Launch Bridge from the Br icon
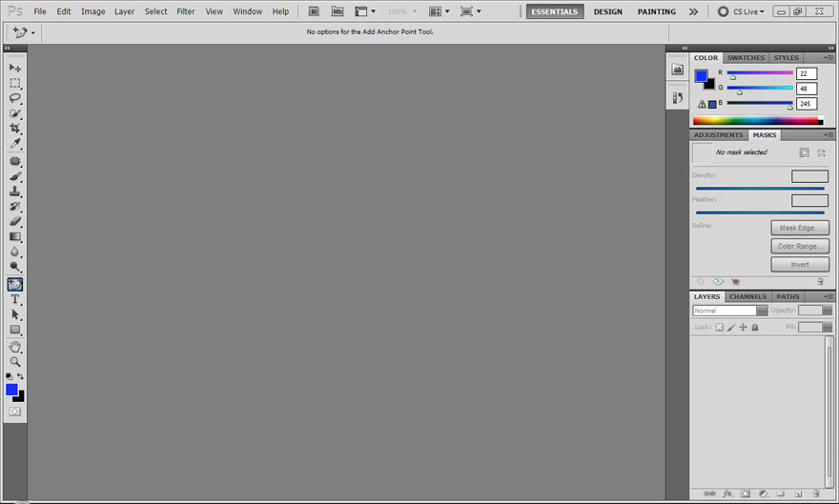Image resolution: width=839 pixels, height=504 pixels. click(314, 11)
